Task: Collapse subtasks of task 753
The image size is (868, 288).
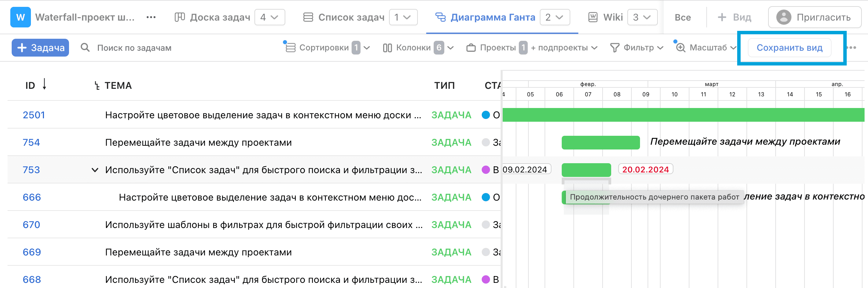Action: 95,170
